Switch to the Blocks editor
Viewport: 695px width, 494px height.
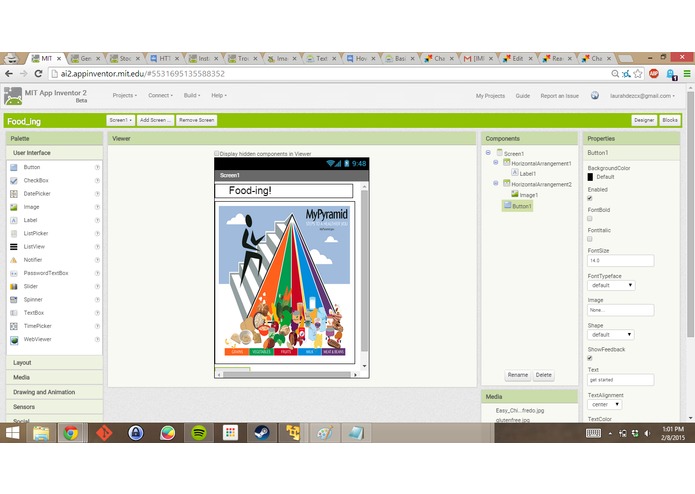[670, 120]
